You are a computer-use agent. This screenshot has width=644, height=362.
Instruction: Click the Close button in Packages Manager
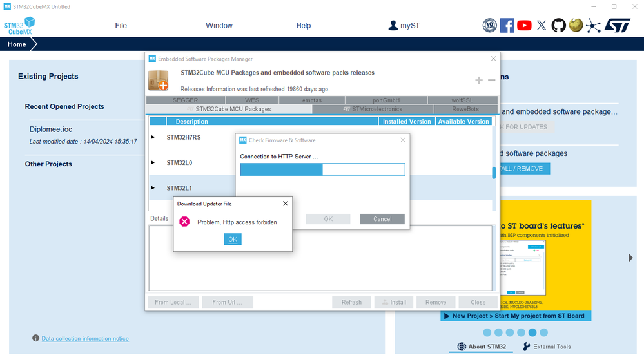point(478,302)
